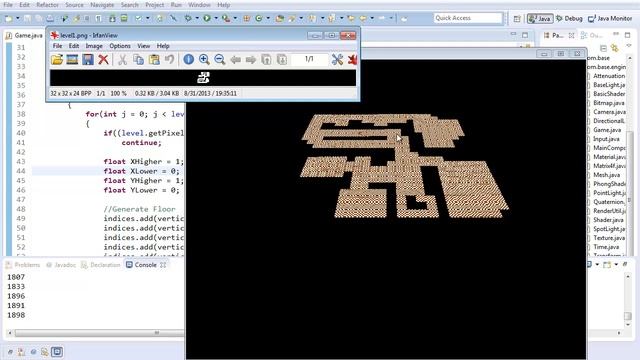Next page icon in IrfanView toolbar
The width and height of the screenshot is (640, 360).
(x=282, y=60)
